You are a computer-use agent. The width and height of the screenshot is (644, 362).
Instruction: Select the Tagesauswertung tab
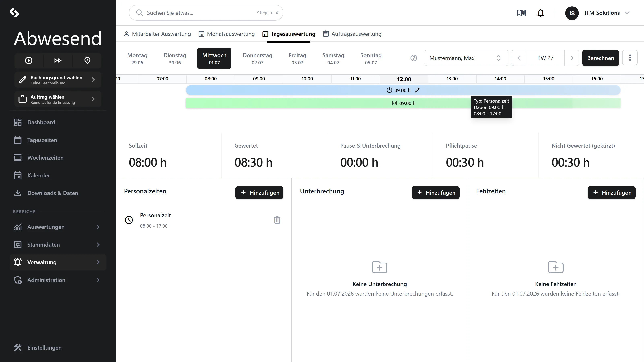point(289,34)
